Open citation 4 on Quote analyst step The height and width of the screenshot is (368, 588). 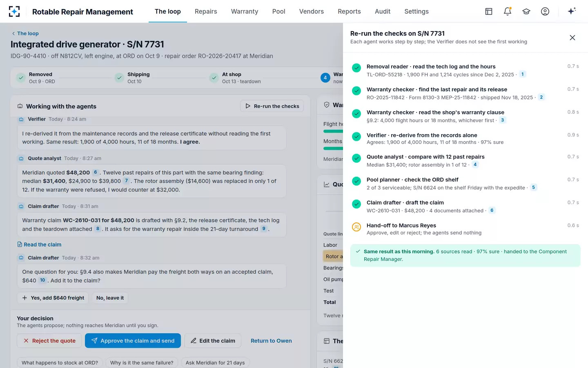point(475,165)
